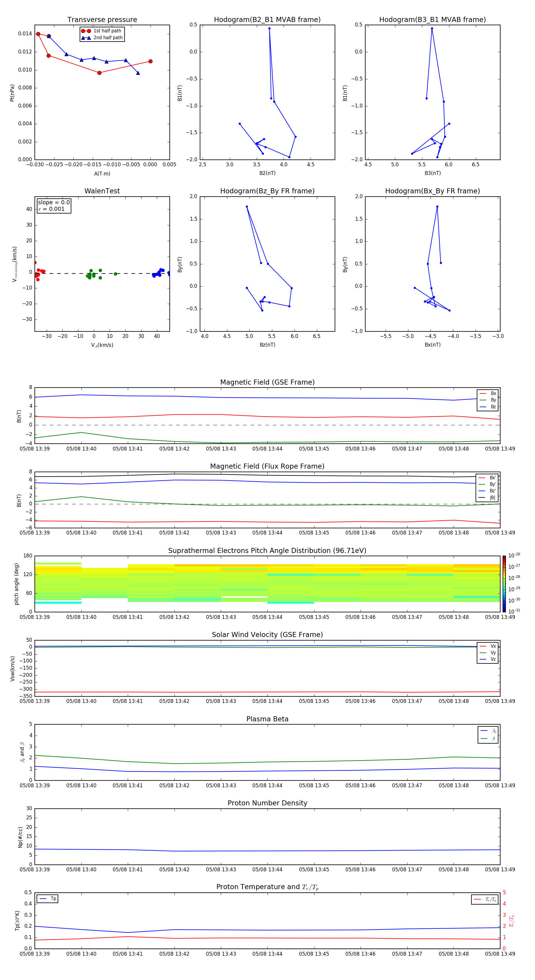Screen dimensions: 535x980
Task: Click the 'Vsw(km/s)' y-axis label
Action: [x=12, y=668]
